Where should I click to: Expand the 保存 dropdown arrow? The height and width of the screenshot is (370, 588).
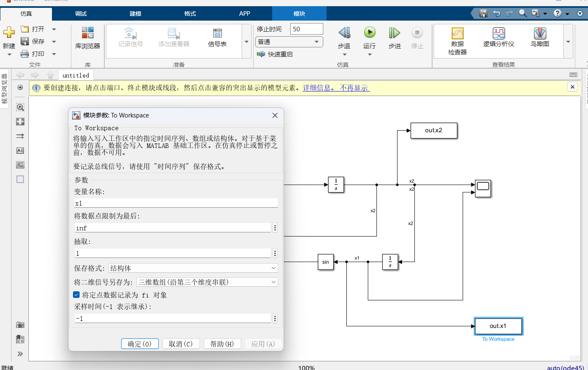pyautogui.click(x=54, y=42)
